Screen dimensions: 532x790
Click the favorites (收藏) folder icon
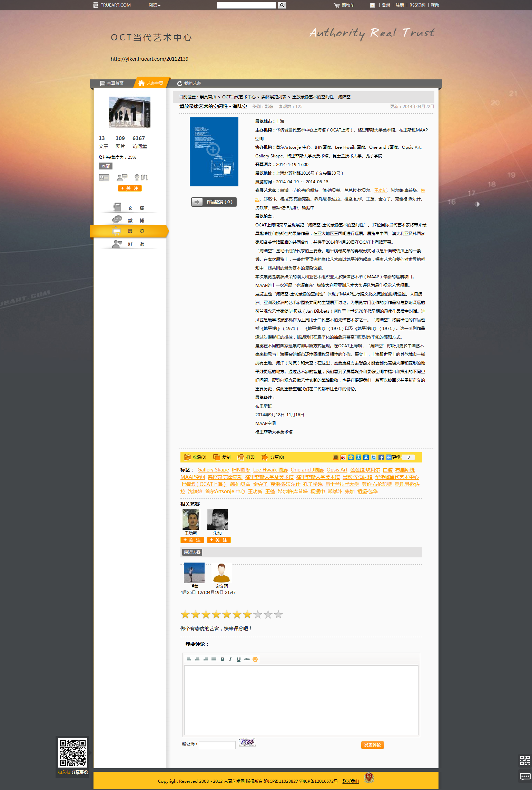(x=187, y=457)
